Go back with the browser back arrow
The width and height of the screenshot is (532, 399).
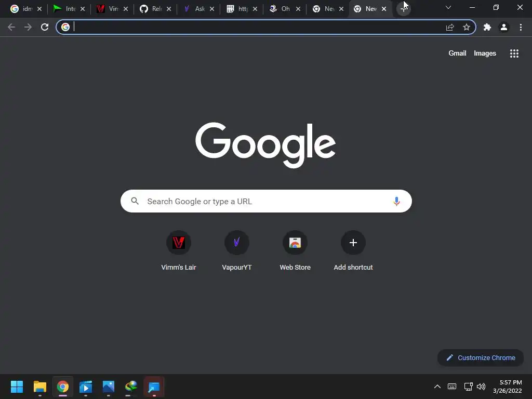11,27
